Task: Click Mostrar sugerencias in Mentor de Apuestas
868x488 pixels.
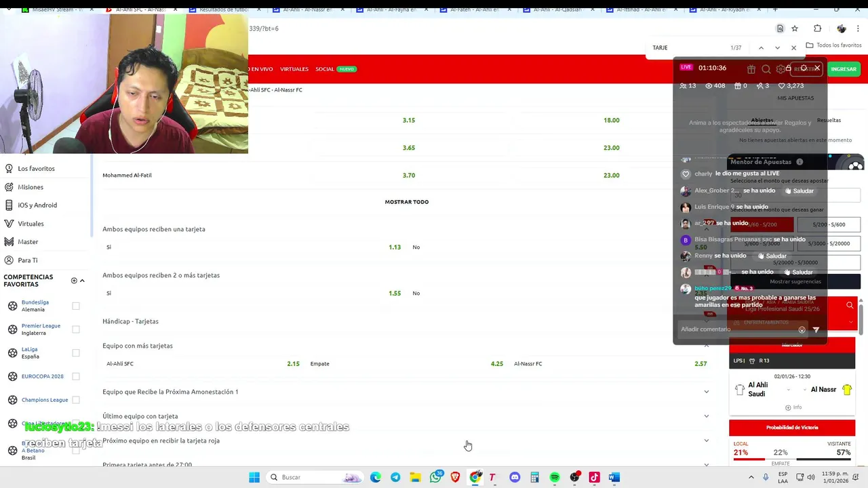Action: (x=795, y=281)
